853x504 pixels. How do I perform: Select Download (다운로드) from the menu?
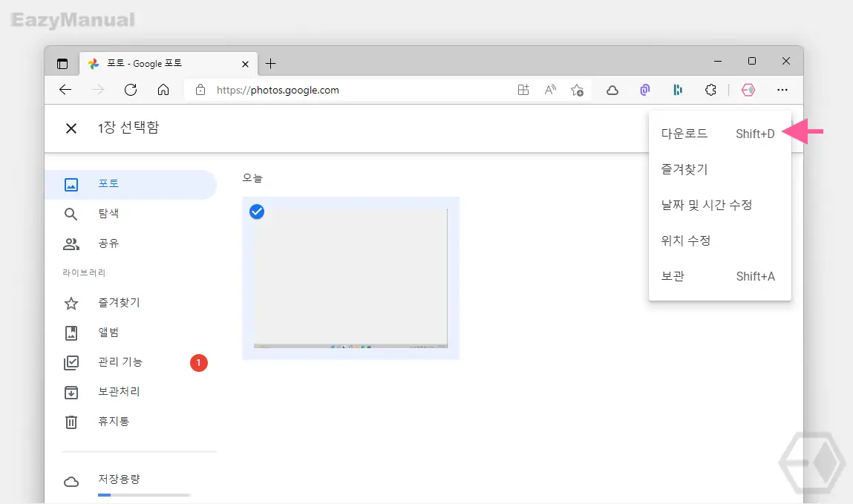pos(719,134)
